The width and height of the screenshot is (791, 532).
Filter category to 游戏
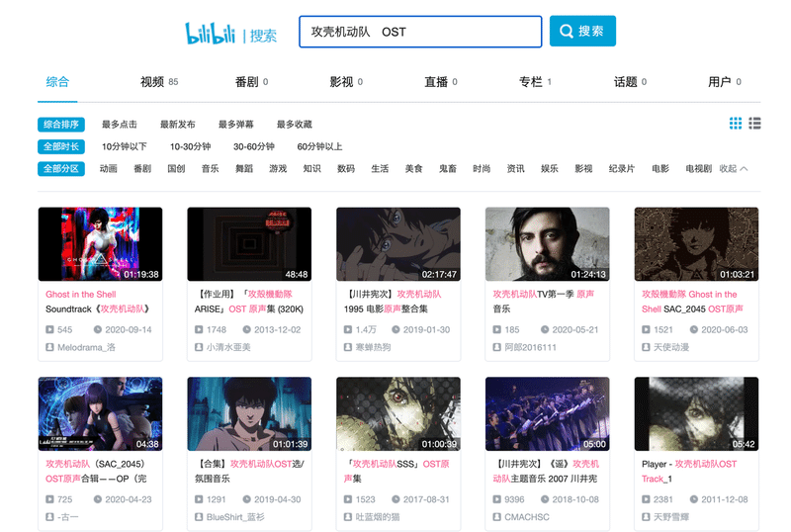point(278,168)
